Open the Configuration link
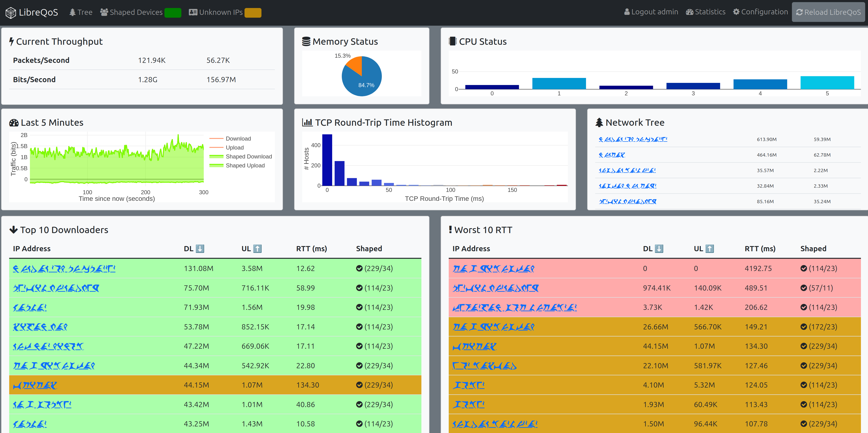This screenshot has width=868, height=433. click(x=760, y=12)
